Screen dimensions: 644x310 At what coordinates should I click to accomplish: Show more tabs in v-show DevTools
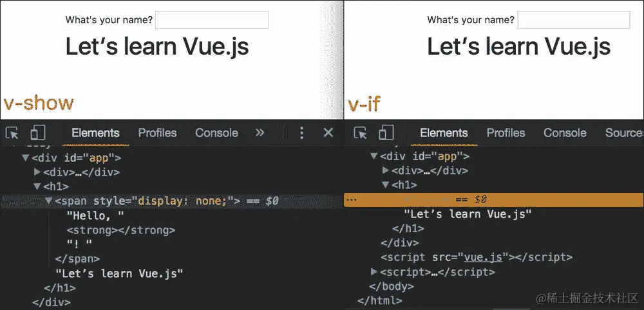coord(260,132)
